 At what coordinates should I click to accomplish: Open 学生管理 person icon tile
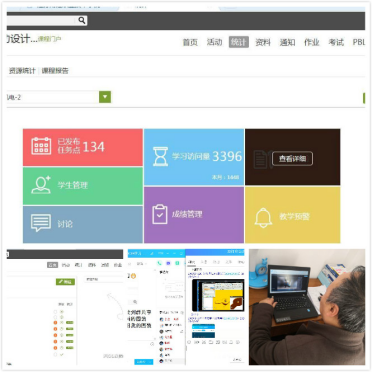41,184
